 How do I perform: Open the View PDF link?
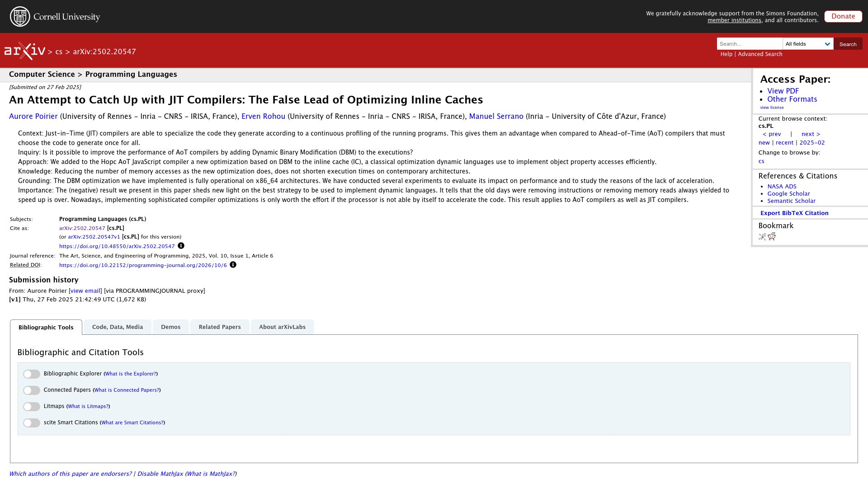click(783, 91)
